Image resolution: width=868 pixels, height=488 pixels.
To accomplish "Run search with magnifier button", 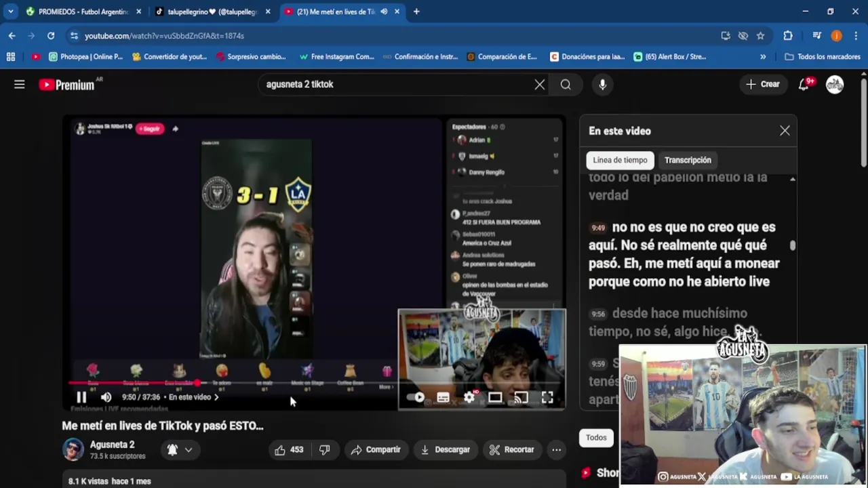I will click(x=566, y=84).
